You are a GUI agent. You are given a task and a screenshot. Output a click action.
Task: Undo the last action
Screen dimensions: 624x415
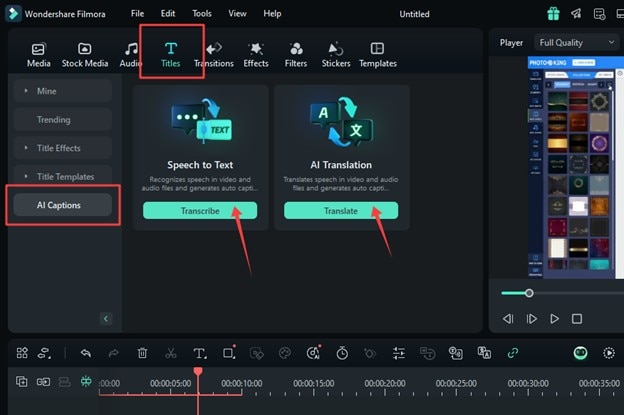click(x=86, y=353)
